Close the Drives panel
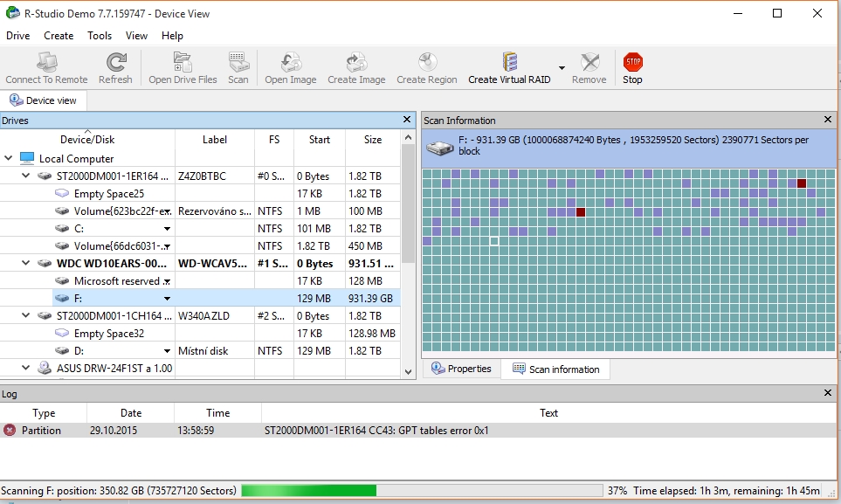The height and width of the screenshot is (504, 841). (x=407, y=120)
